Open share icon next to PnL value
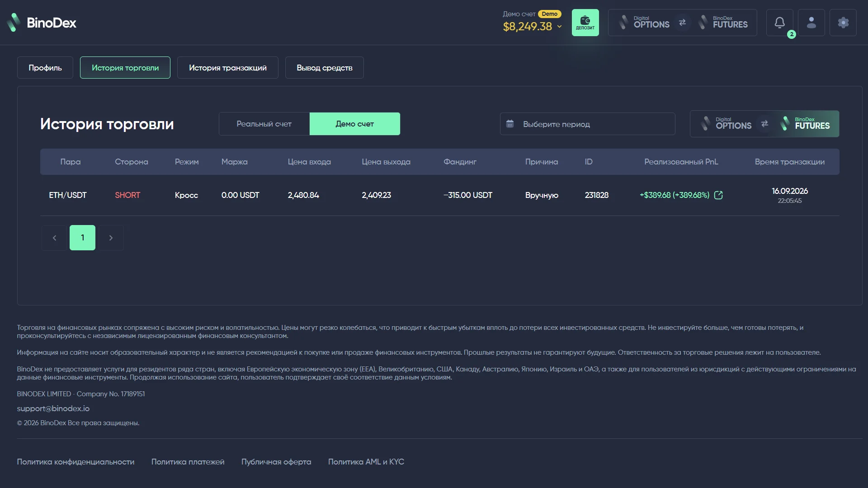Viewport: 868px width, 488px height. [718, 195]
